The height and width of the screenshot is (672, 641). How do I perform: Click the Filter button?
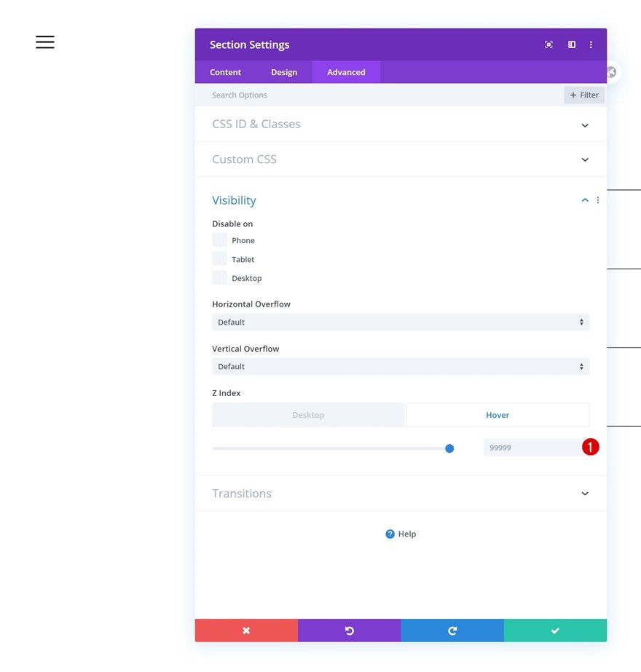583,95
